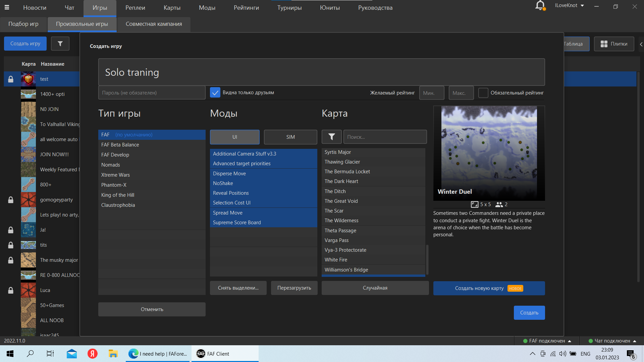The width and height of the screenshot is (644, 362).
Task: Click the Макс. rating field
Action: [461, 93]
